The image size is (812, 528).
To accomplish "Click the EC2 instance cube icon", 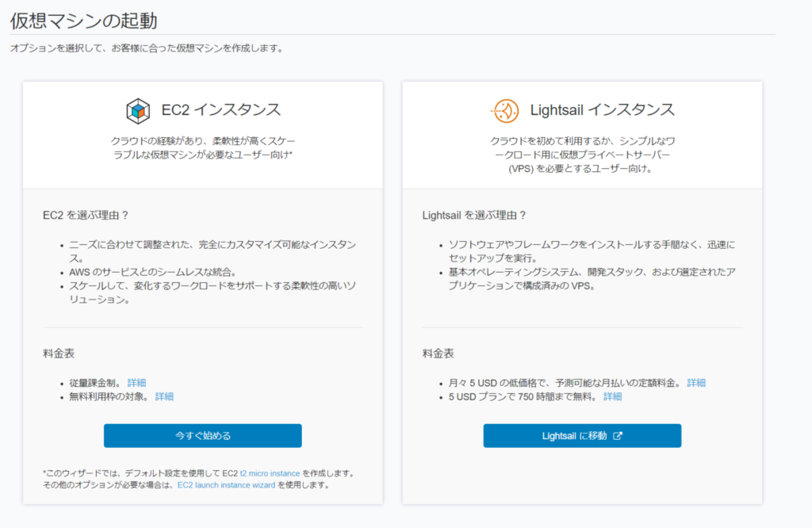I will tap(138, 111).
